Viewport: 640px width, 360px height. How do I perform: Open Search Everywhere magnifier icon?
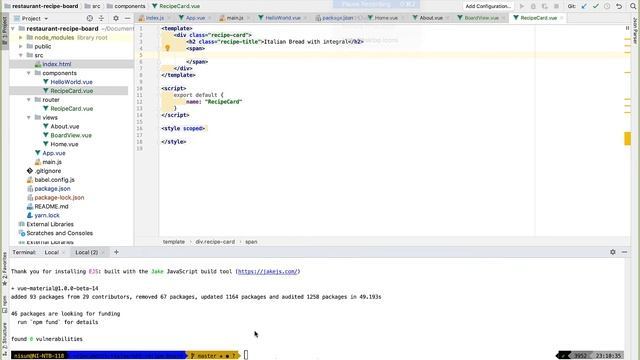pos(633,6)
